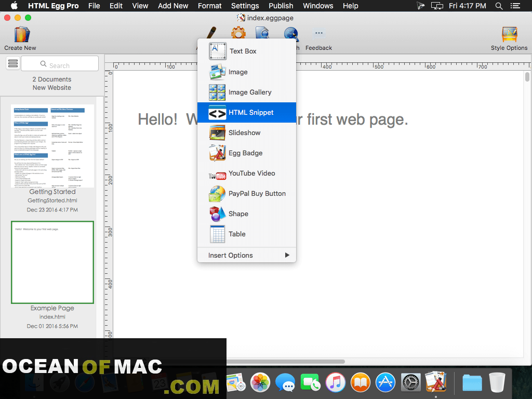Open the HTML Egg Pro app menu
Image resolution: width=532 pixels, height=399 pixels.
[54, 6]
